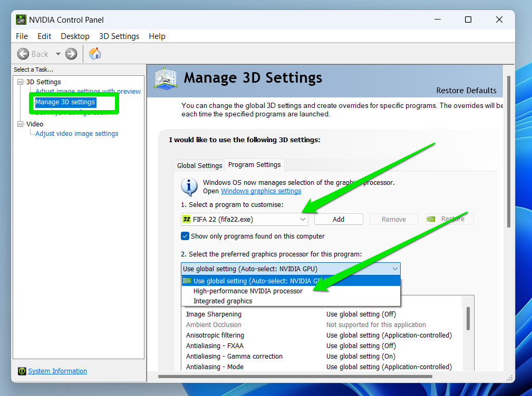Image resolution: width=532 pixels, height=396 pixels.
Task: Click the Back arrow icon
Action: pyautogui.click(x=23, y=54)
